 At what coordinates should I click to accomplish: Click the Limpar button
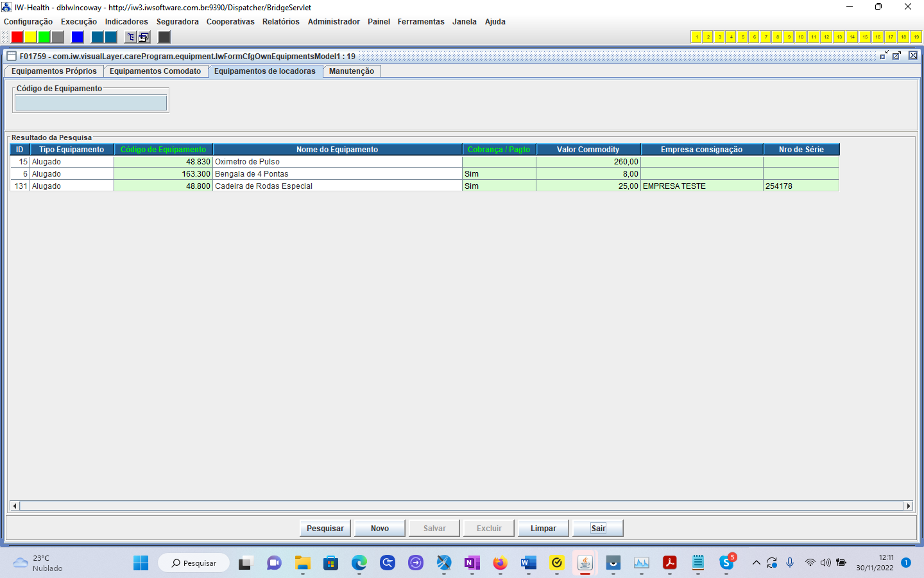(x=543, y=529)
